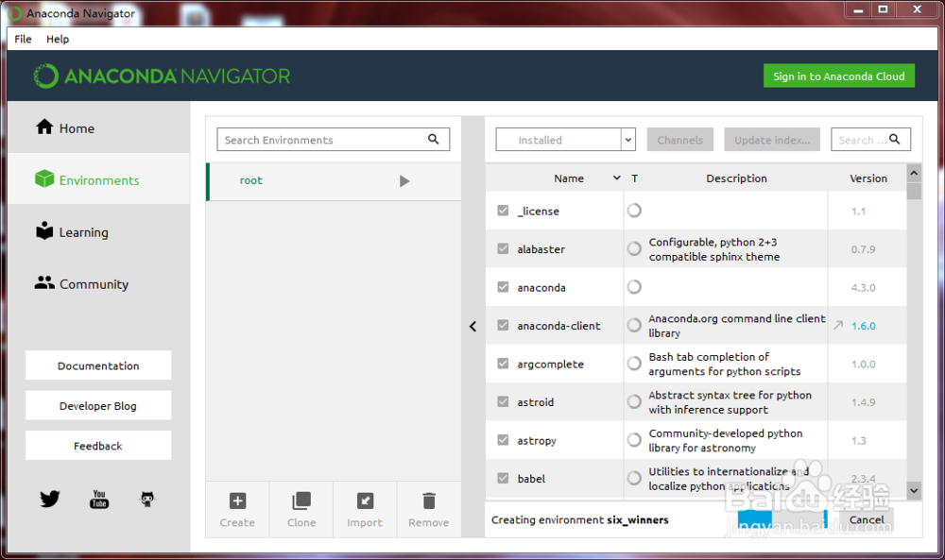The height and width of the screenshot is (560, 945).
Task: Click magnifier in Search Environments box
Action: coord(434,139)
